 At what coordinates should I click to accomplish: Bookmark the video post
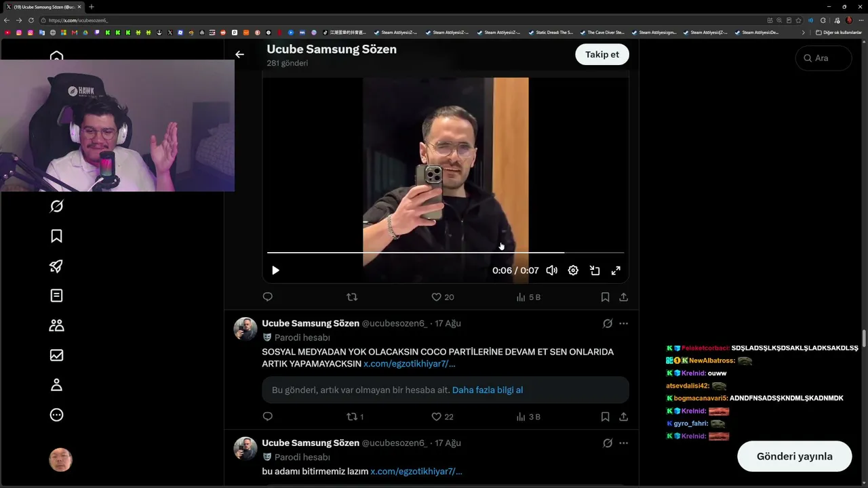[x=605, y=297]
